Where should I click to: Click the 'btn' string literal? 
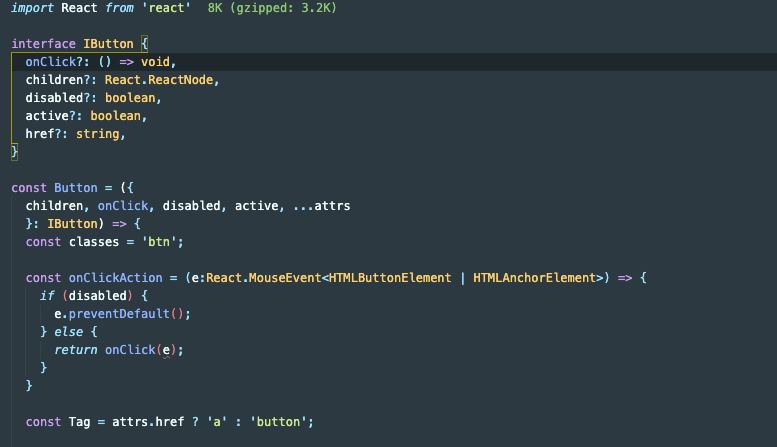(x=159, y=242)
